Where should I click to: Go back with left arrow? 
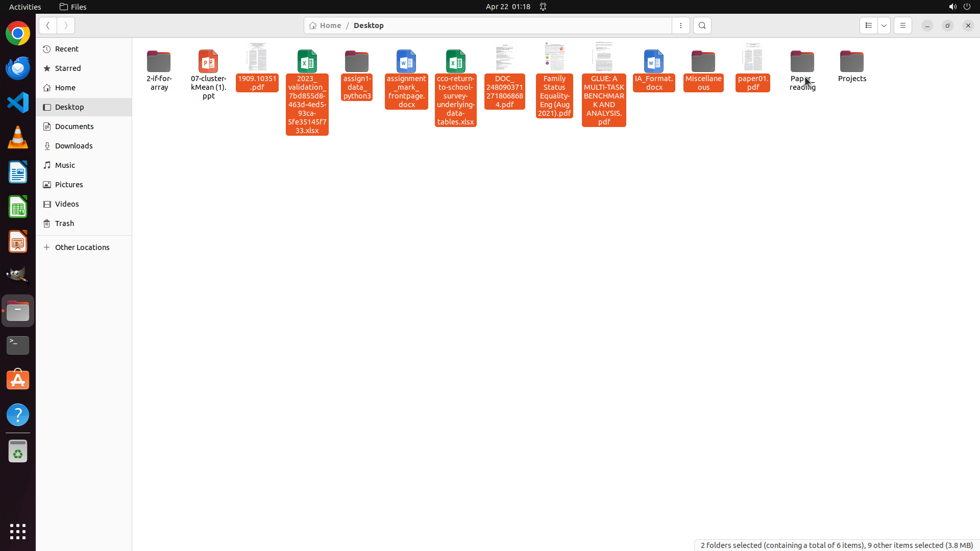[x=48, y=26]
